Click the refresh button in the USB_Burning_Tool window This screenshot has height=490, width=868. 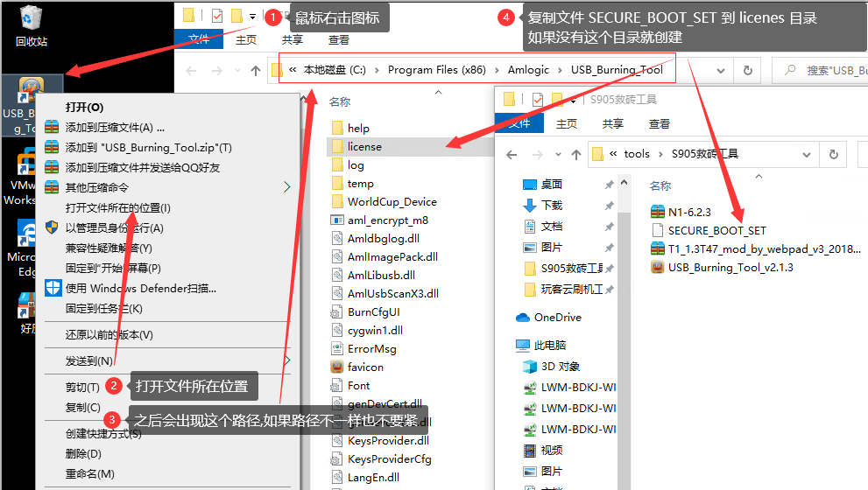pos(747,70)
